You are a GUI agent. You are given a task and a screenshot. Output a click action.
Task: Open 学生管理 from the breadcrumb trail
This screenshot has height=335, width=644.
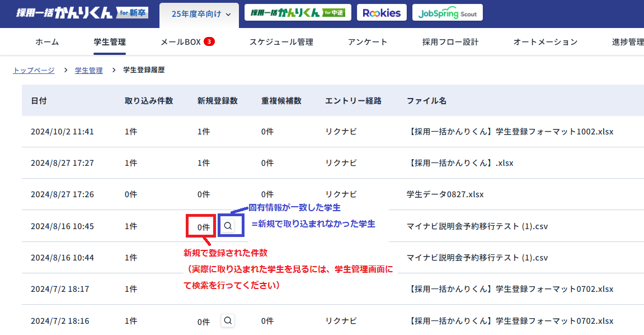click(88, 70)
